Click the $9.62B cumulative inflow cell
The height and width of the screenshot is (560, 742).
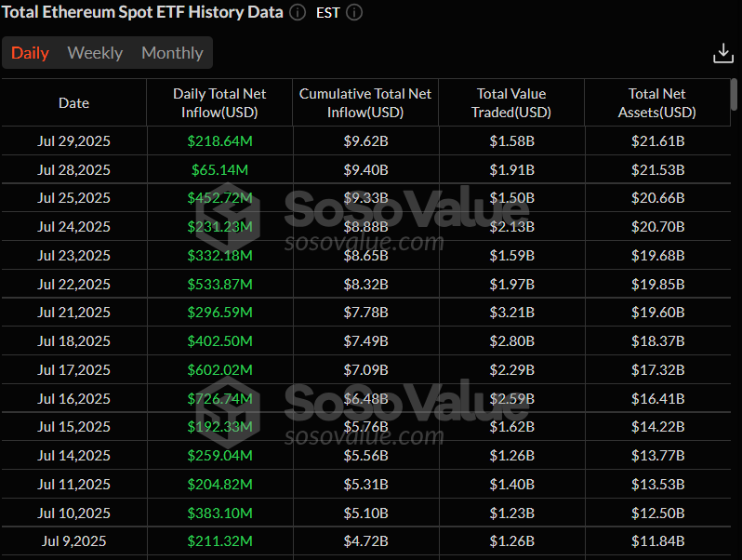365,141
